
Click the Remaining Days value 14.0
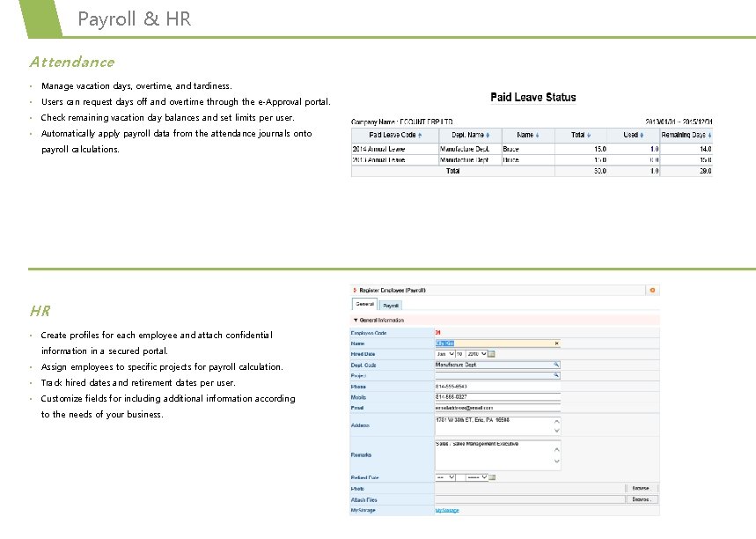705,149
